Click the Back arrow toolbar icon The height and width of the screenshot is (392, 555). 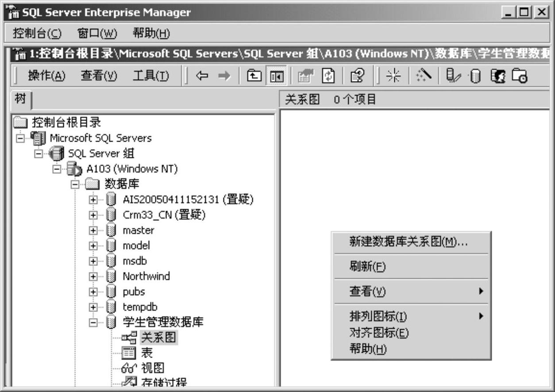click(202, 76)
